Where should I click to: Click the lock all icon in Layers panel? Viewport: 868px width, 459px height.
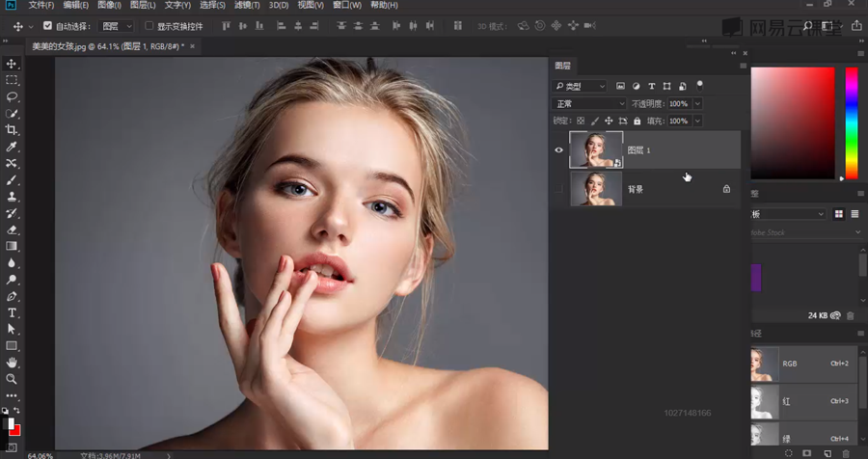click(x=637, y=121)
